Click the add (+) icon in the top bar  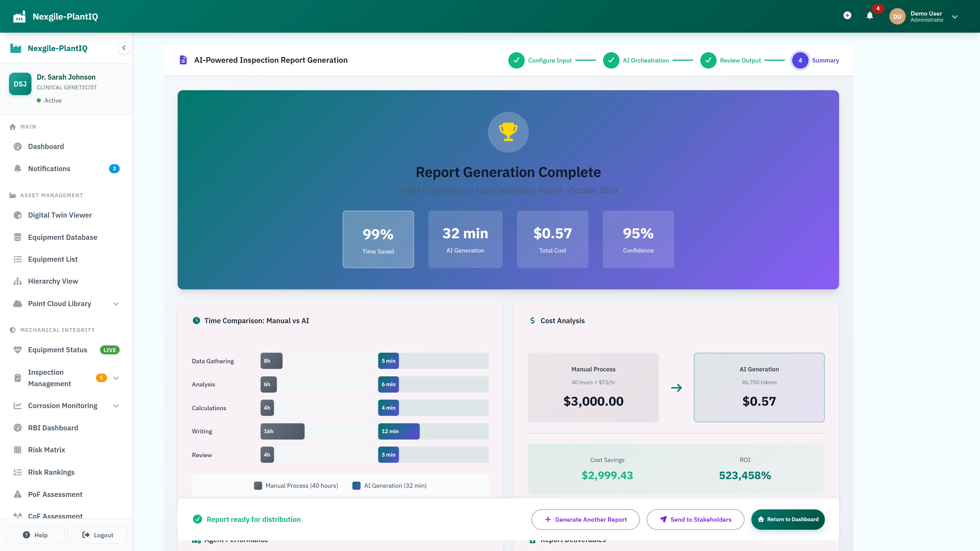pyautogui.click(x=847, y=16)
